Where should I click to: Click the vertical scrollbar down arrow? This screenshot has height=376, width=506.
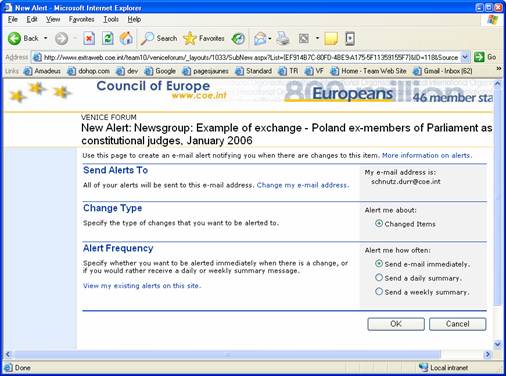pyautogui.click(x=498, y=344)
